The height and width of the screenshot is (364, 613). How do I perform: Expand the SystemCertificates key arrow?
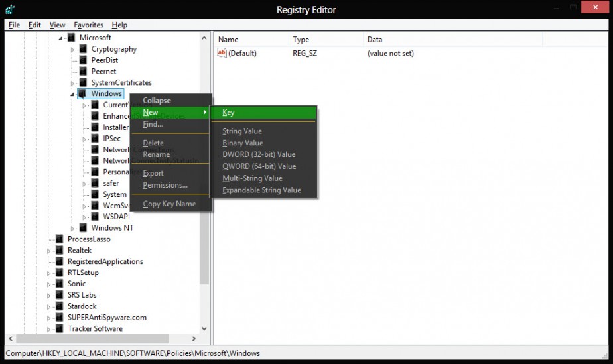(x=72, y=83)
